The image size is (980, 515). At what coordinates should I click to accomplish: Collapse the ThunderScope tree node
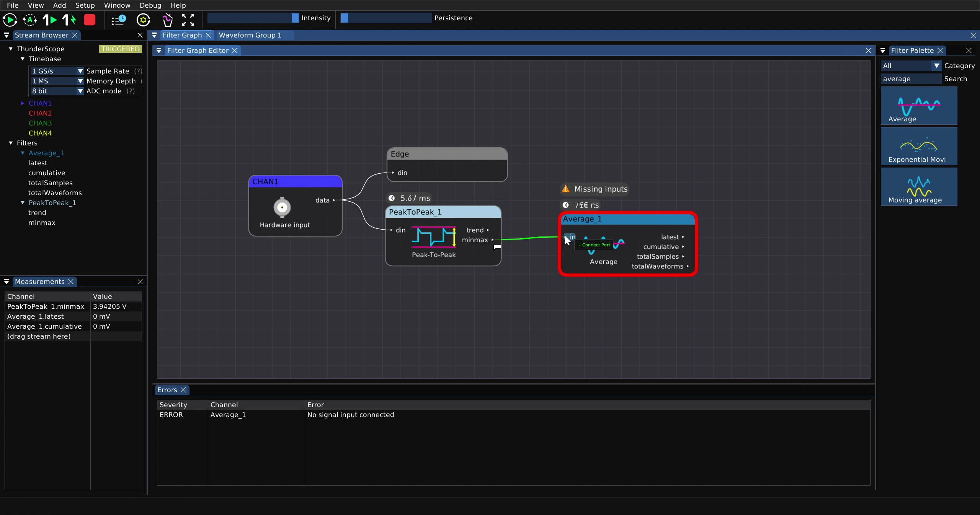point(11,49)
